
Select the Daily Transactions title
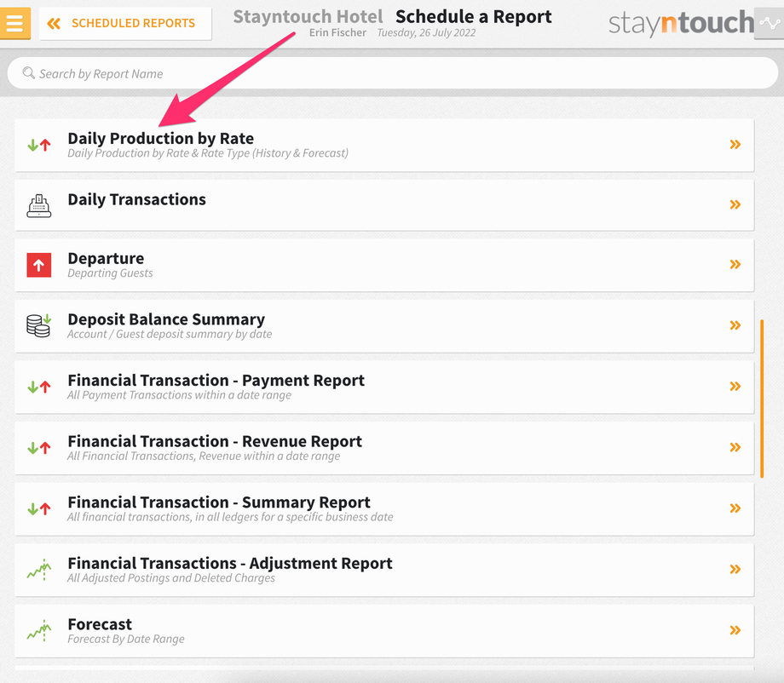point(136,199)
